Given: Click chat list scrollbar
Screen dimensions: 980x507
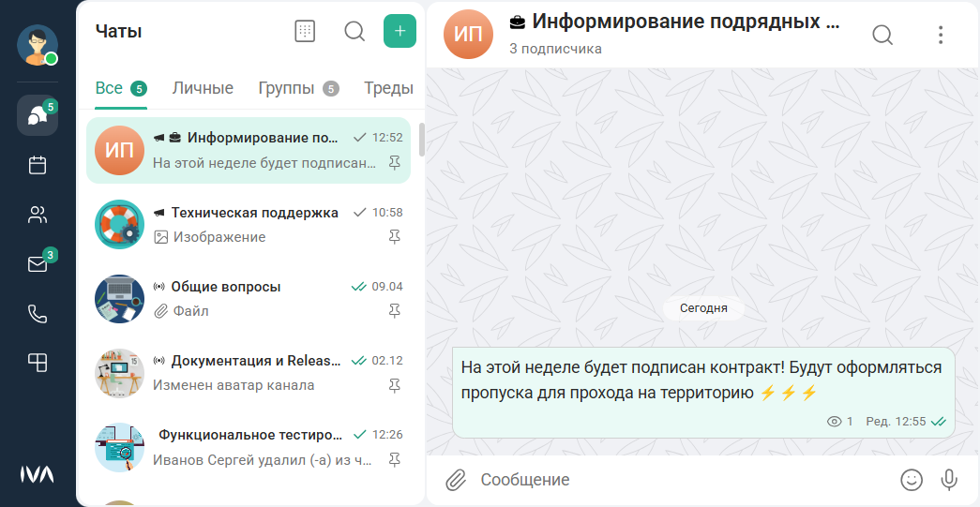Looking at the screenshot, I should pos(422,140).
